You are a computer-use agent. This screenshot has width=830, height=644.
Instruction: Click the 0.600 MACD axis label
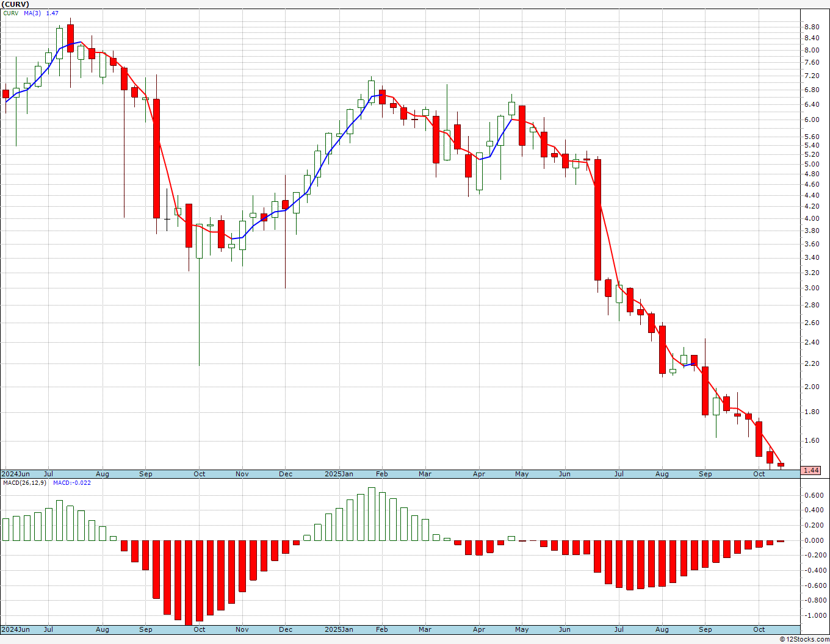point(814,495)
